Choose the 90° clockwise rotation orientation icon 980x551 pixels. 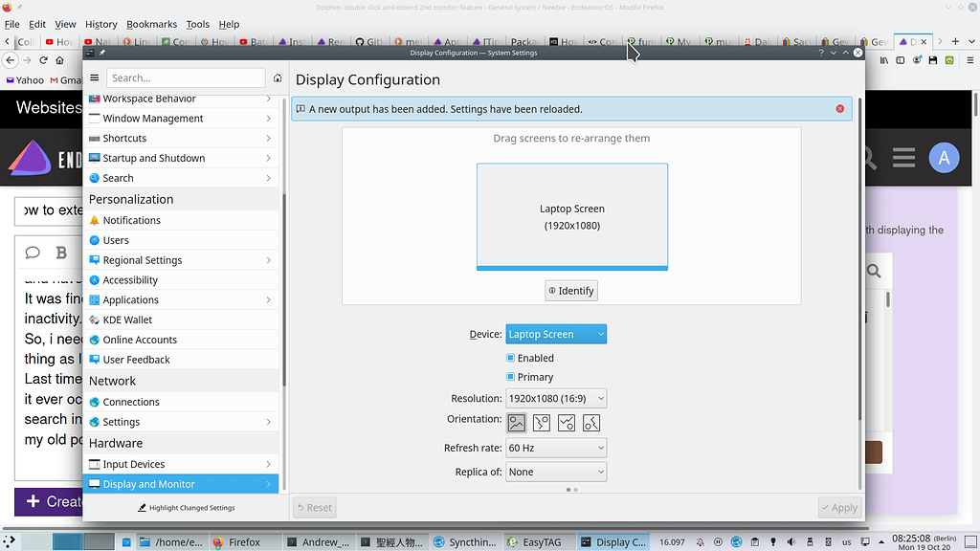(x=542, y=422)
